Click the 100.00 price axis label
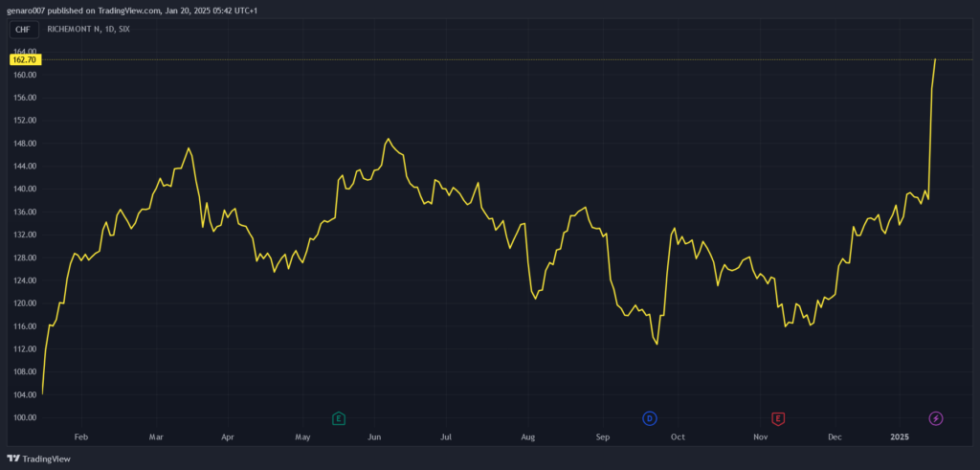This screenshot has height=470, width=980. pyautogui.click(x=25, y=417)
